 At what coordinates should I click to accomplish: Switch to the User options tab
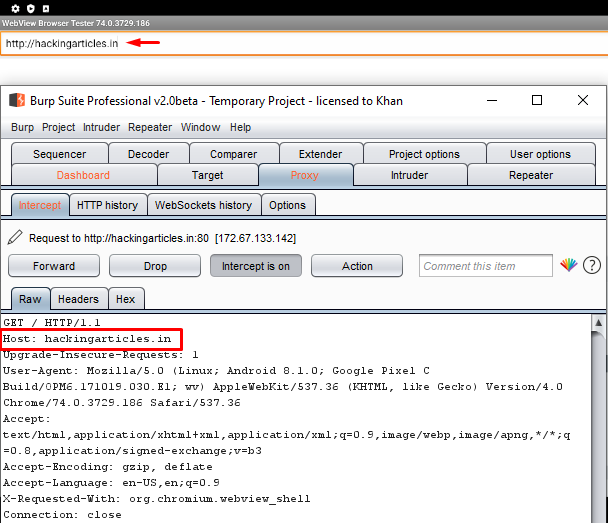pyautogui.click(x=541, y=154)
